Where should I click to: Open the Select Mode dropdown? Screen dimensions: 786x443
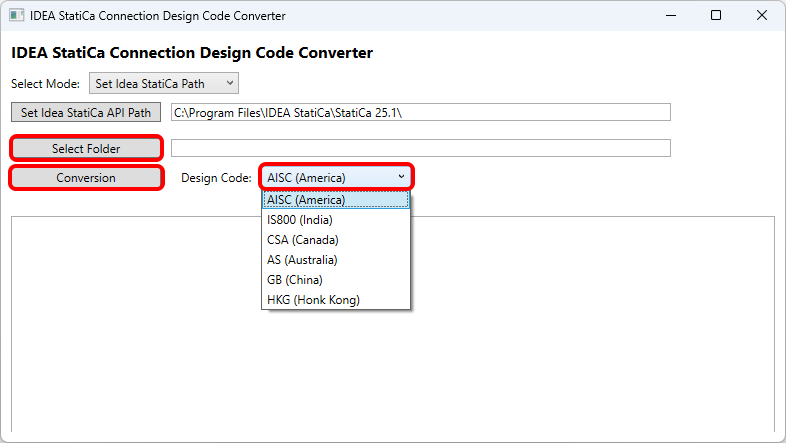click(163, 84)
